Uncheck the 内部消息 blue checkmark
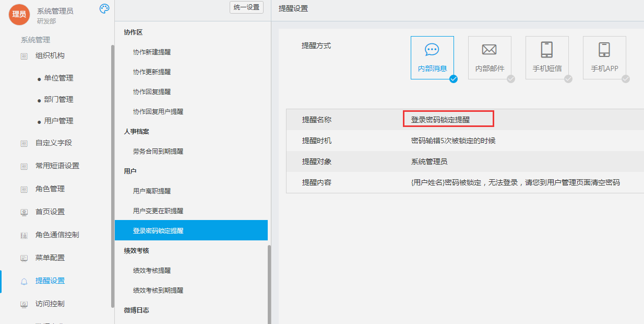 454,79
